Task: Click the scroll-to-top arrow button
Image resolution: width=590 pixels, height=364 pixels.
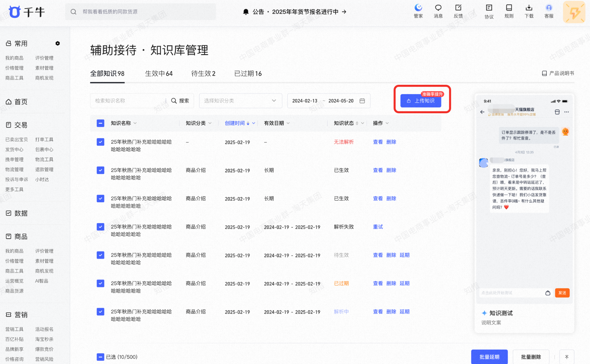Action: coord(567,357)
